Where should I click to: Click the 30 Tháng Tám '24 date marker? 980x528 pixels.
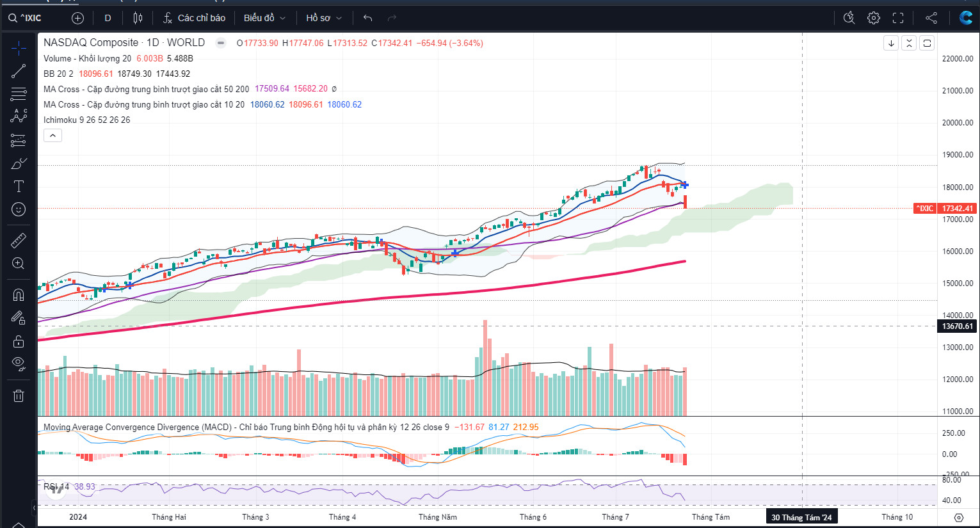[x=801, y=517]
